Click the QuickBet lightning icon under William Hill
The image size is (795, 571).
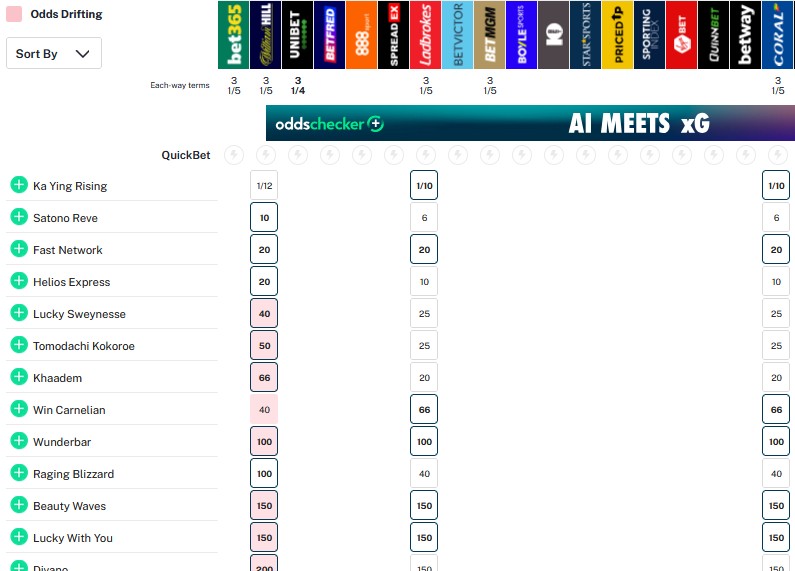(265, 155)
